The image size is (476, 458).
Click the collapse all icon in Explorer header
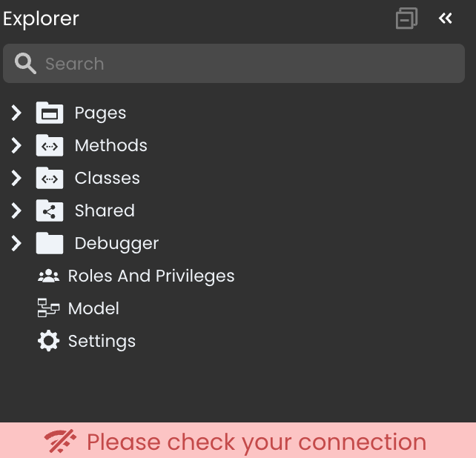[x=406, y=19]
